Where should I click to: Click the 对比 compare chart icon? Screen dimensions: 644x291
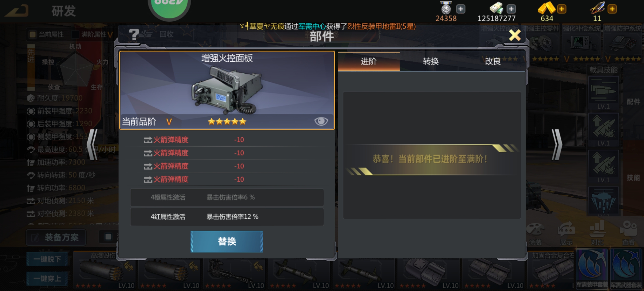coord(597,234)
